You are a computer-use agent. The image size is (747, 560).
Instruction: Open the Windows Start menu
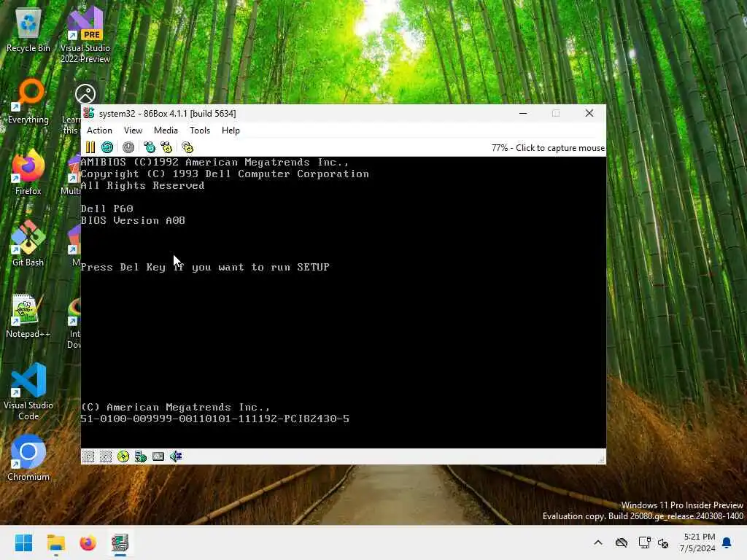(x=24, y=542)
